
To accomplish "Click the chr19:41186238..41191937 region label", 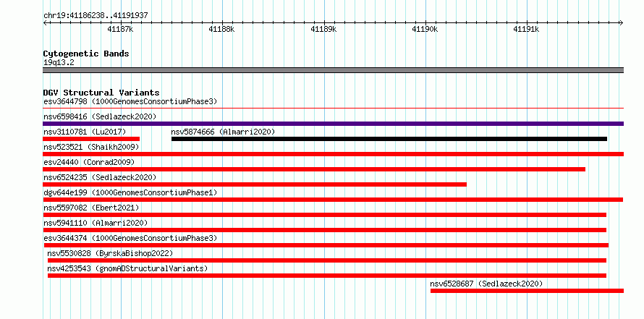I will (96, 16).
